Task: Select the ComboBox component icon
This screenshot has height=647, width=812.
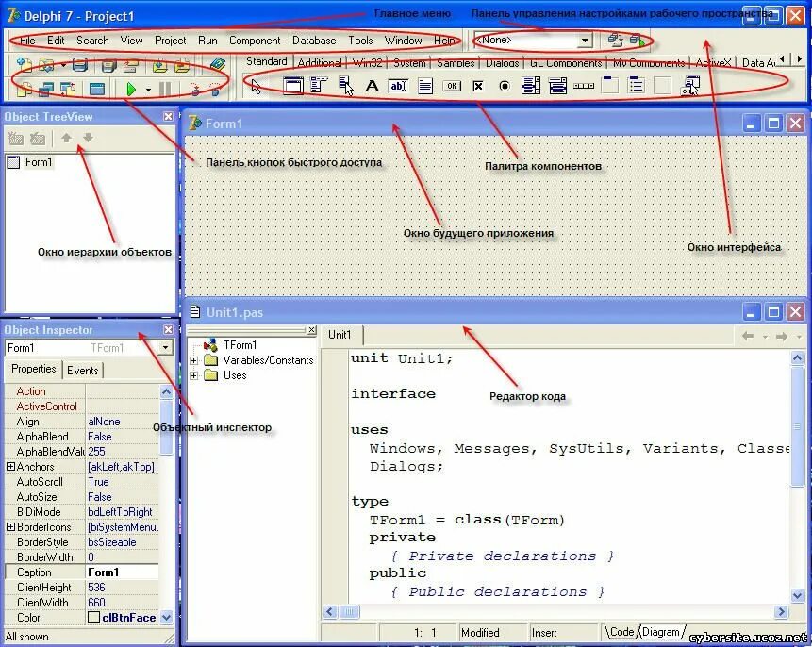Action: point(557,86)
